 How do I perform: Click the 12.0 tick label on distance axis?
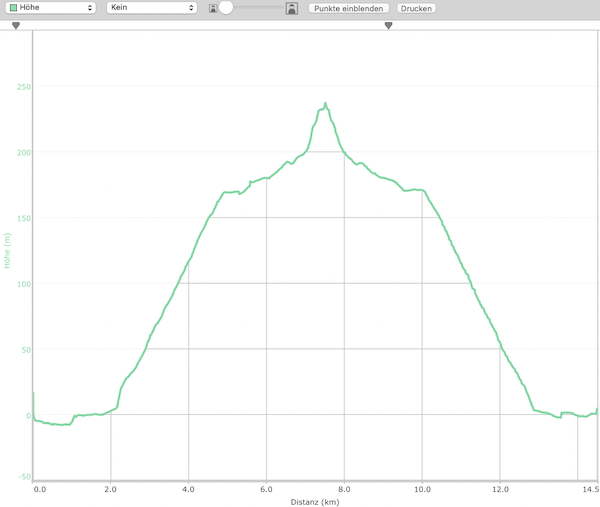[500, 489]
